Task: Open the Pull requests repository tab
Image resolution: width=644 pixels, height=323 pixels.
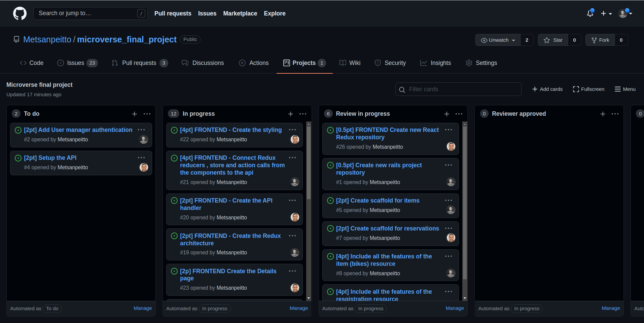Action: coord(140,63)
